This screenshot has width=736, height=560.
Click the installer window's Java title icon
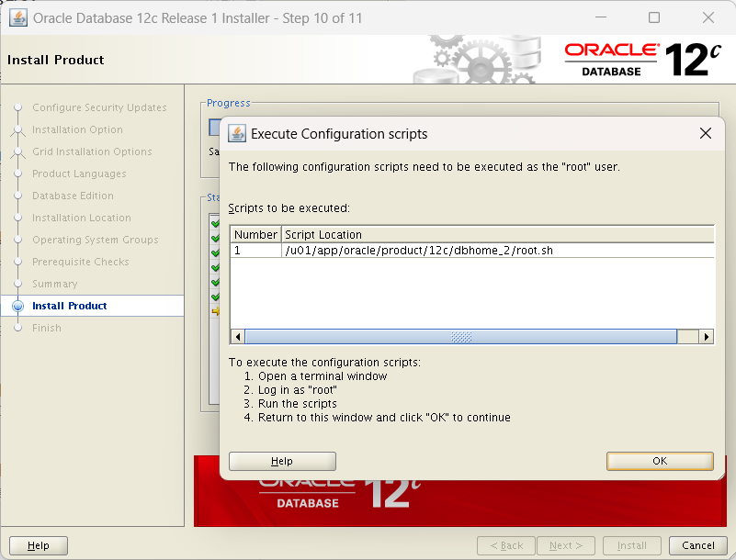pos(17,17)
